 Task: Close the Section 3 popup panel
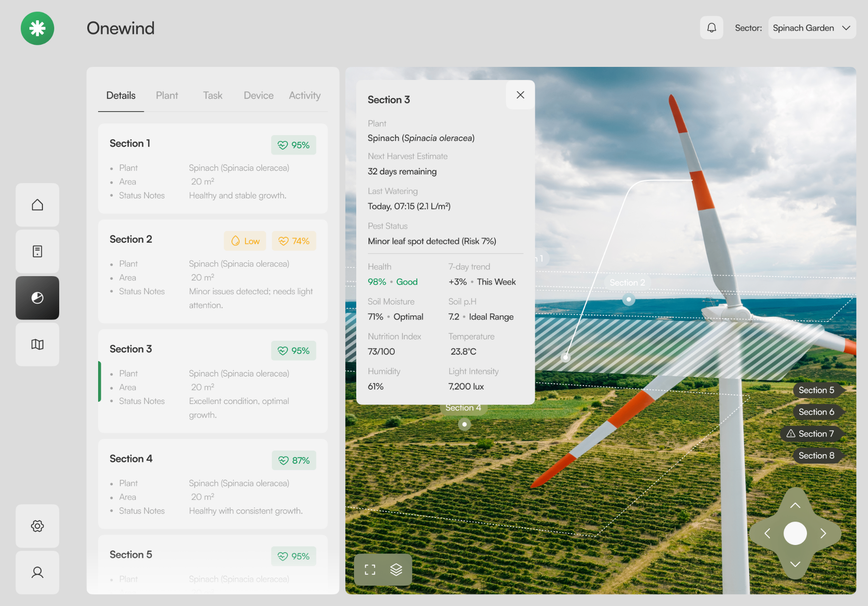[520, 95]
